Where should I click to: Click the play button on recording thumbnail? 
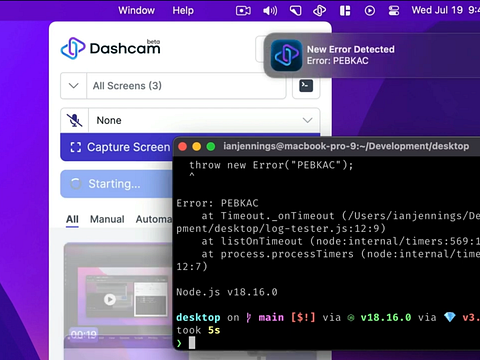110,299
